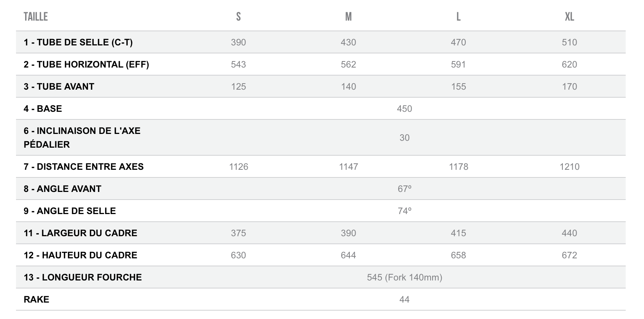Screen dimensions: 644x319
Task: Click the RAKE row label
Action: [36, 300]
